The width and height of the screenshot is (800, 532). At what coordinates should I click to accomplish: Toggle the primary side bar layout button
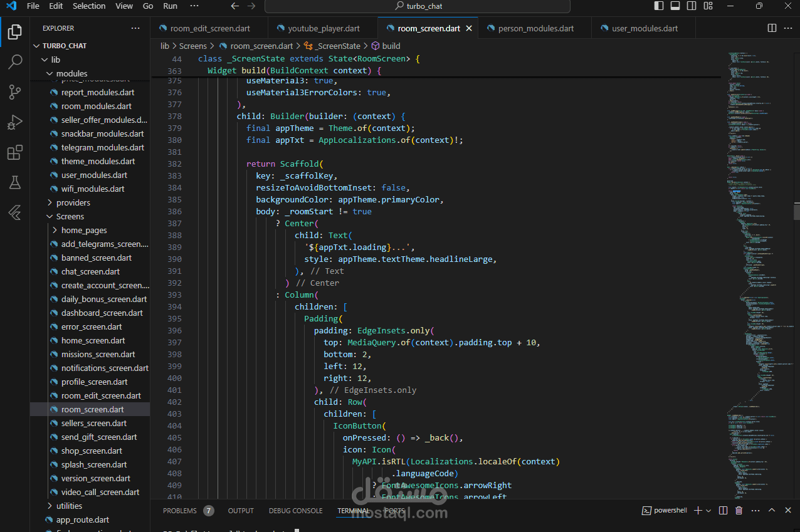click(659, 6)
